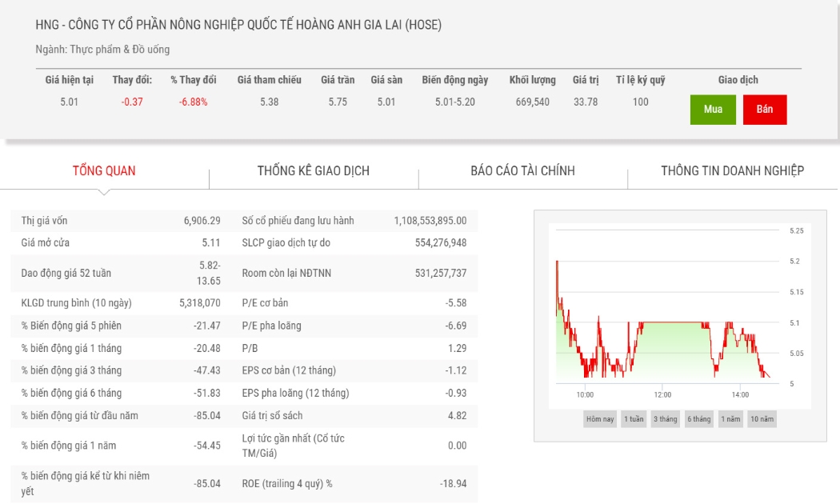The image size is (840, 504).
Task: Click the Giá trị sổ sách value 4.82
Action: point(457,416)
